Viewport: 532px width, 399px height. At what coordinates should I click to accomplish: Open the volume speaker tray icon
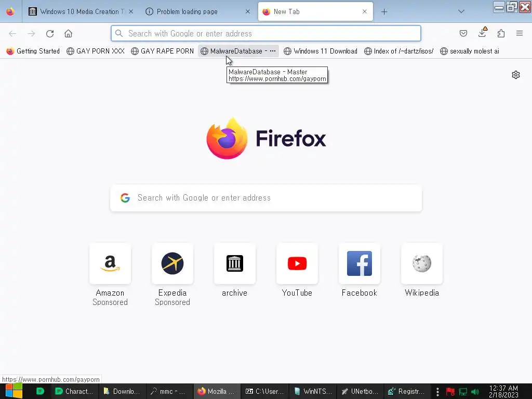(475, 392)
